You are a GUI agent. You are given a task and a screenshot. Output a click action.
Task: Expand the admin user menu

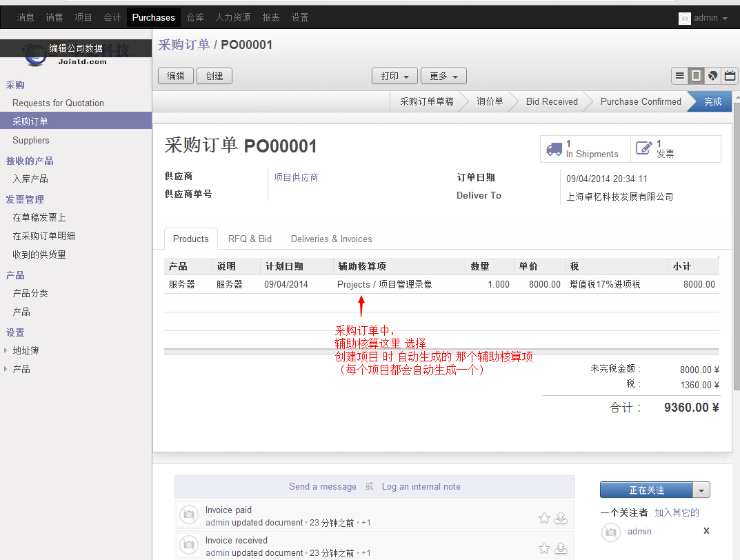pyautogui.click(x=703, y=18)
